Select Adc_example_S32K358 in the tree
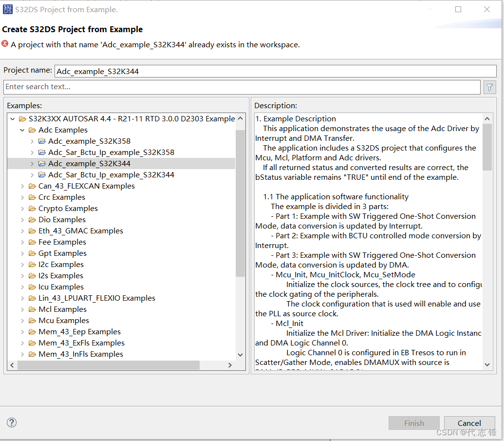 tap(90, 141)
